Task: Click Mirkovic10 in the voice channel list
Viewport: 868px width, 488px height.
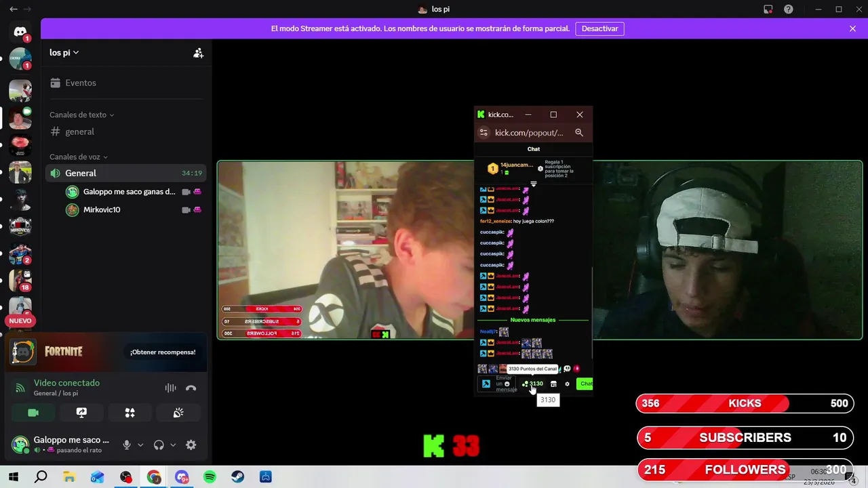Action: click(x=133, y=209)
